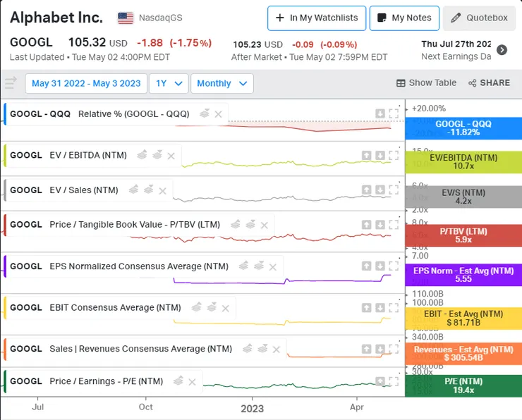Click the sidebar menu arrow icon
The width and height of the screenshot is (522, 420).
click(11, 84)
